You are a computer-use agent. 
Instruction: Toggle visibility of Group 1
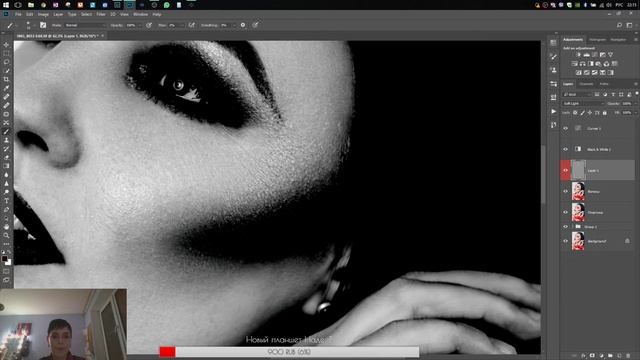point(566,227)
